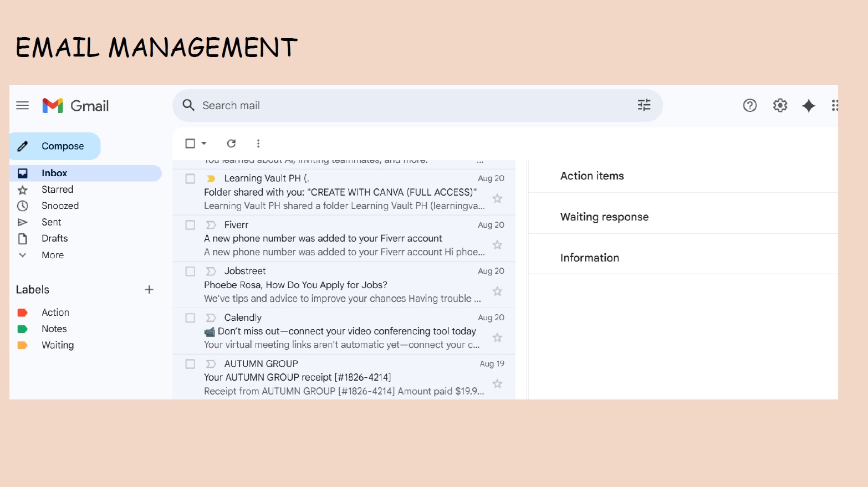Open the Support help icon
This screenshot has height=487, width=868.
(750, 105)
